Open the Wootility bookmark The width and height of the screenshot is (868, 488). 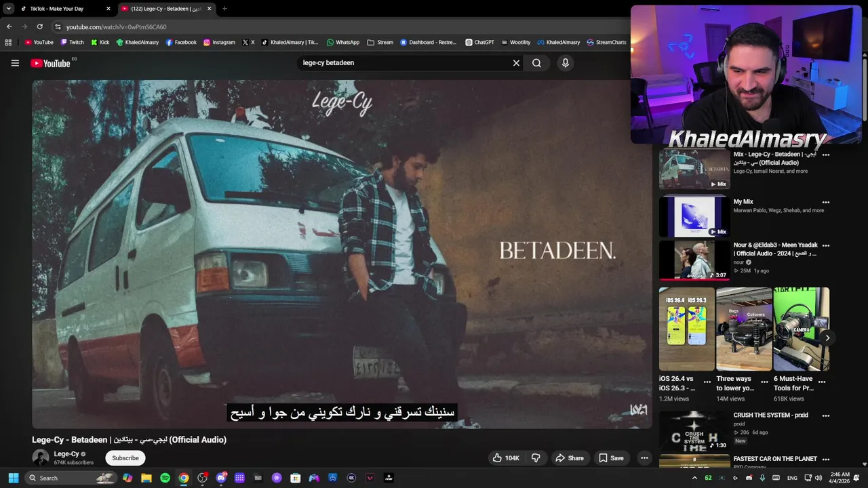pyautogui.click(x=515, y=42)
